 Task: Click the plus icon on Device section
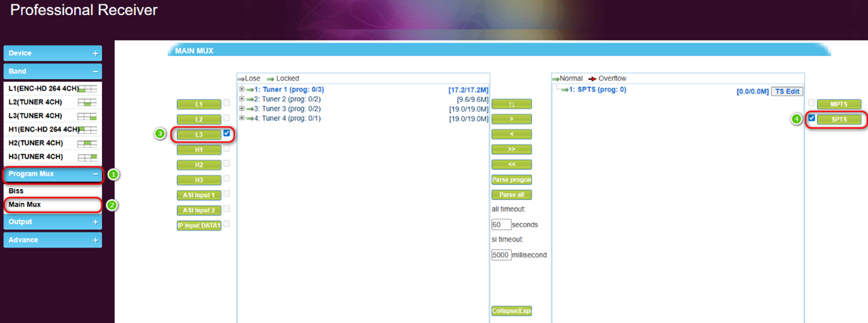coord(95,54)
